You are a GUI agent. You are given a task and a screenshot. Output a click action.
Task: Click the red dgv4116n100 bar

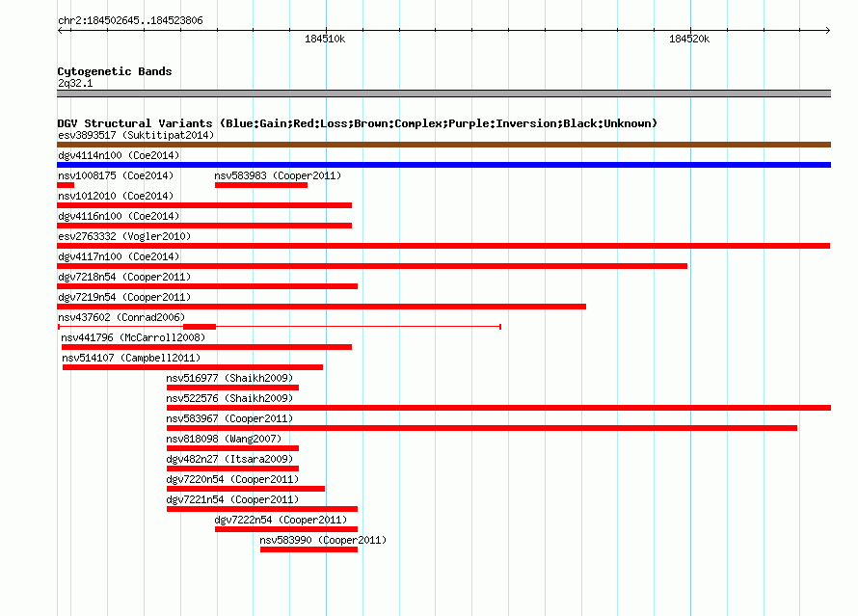click(204, 226)
